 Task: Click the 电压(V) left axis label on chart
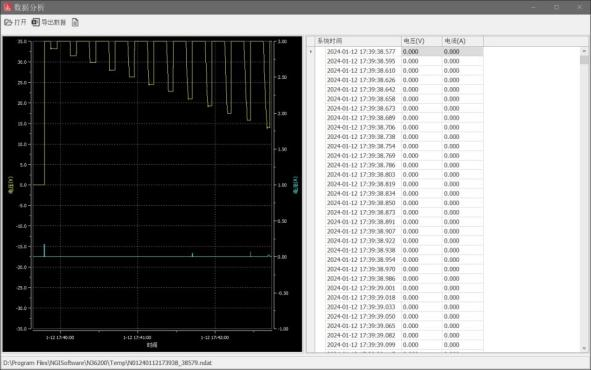click(x=11, y=185)
